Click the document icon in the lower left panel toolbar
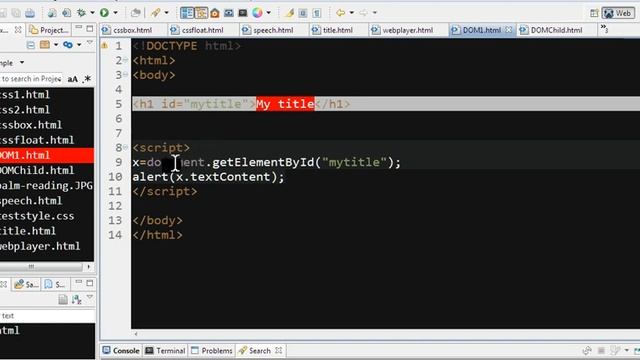Viewport: 640px width, 360px height. [63, 299]
